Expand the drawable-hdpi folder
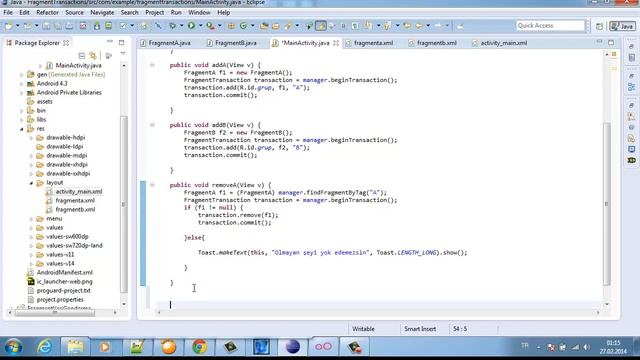The height and width of the screenshot is (360, 640). pos(31,138)
